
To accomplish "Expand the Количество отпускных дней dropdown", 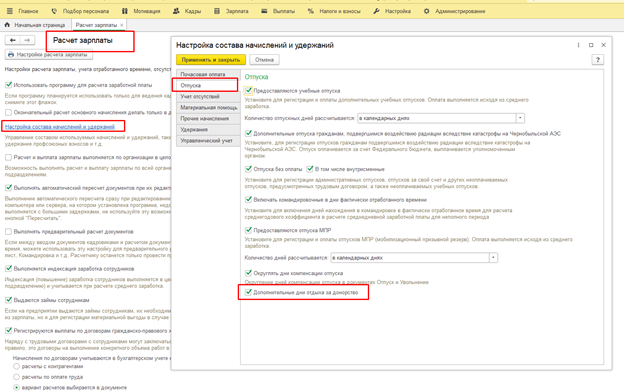I will coord(520,118).
